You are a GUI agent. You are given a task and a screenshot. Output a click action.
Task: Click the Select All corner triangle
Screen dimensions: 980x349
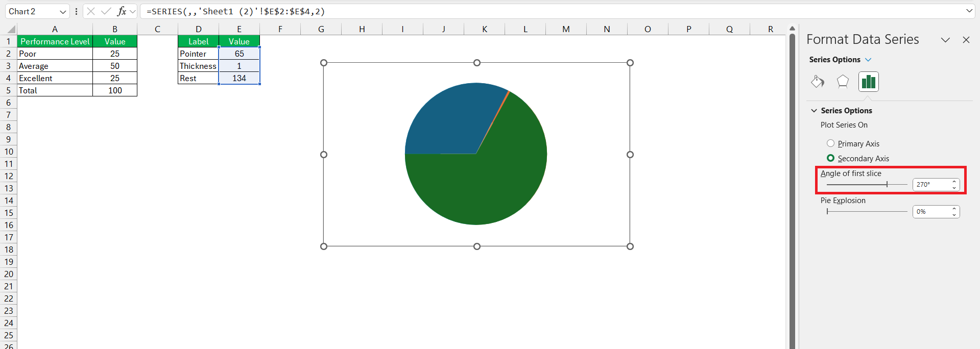pyautogui.click(x=11, y=29)
